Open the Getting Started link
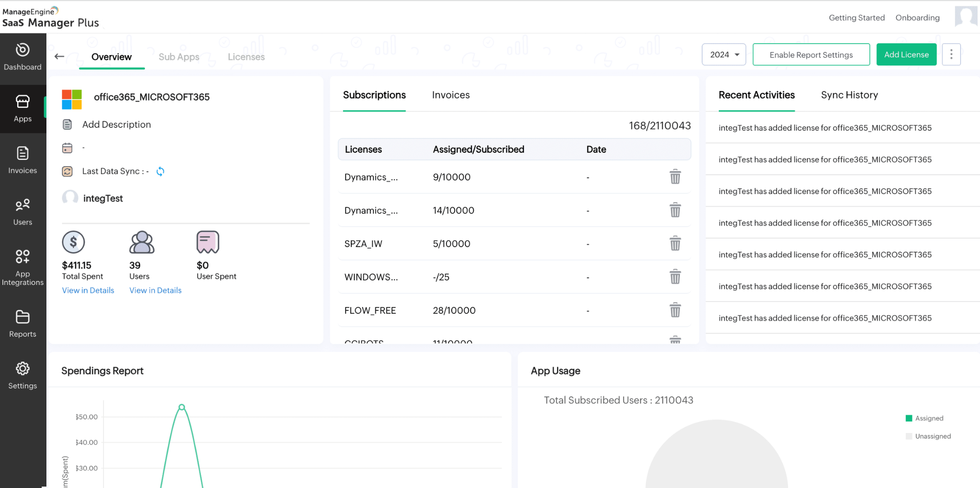This screenshot has height=488, width=980. [857, 18]
